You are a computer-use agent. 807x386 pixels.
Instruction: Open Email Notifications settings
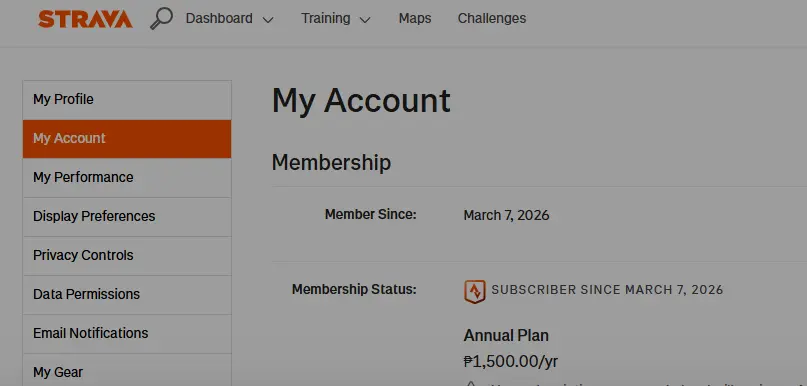(127, 334)
